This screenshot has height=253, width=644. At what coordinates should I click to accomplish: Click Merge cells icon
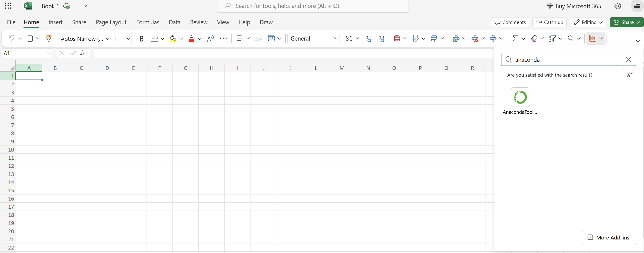pos(271,38)
